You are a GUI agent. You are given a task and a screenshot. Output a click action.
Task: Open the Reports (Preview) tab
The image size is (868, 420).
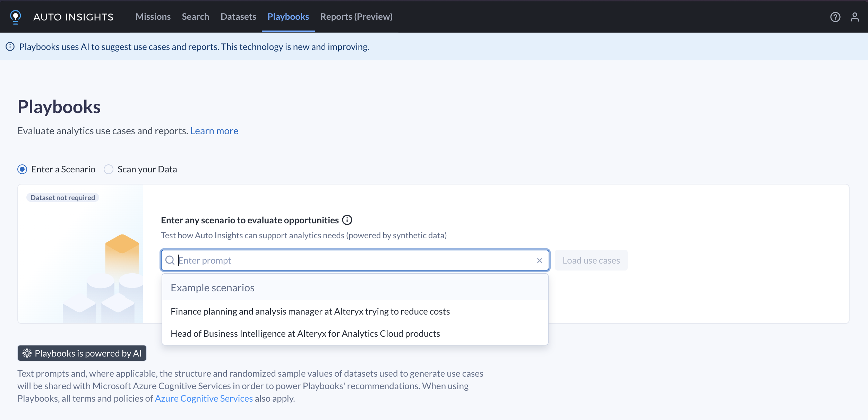click(356, 17)
